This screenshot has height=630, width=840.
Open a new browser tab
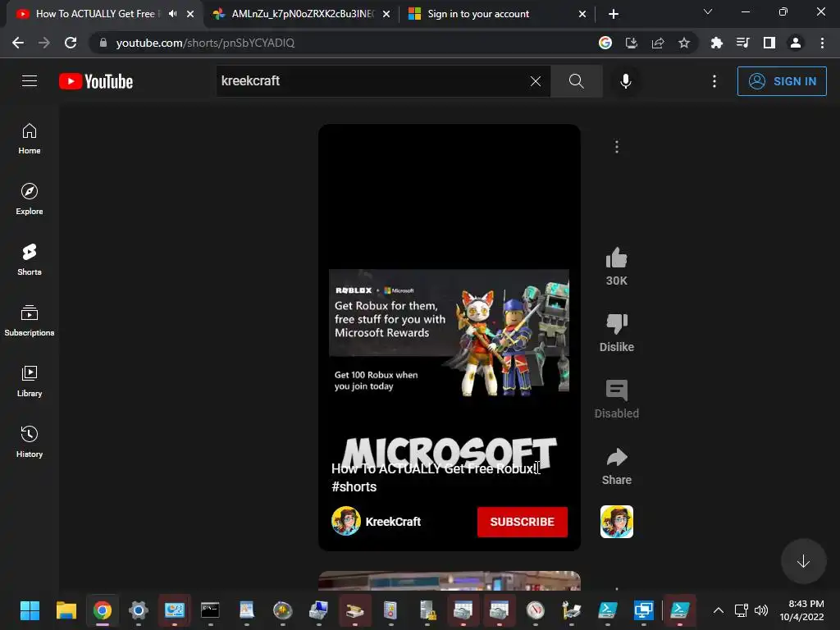point(614,15)
